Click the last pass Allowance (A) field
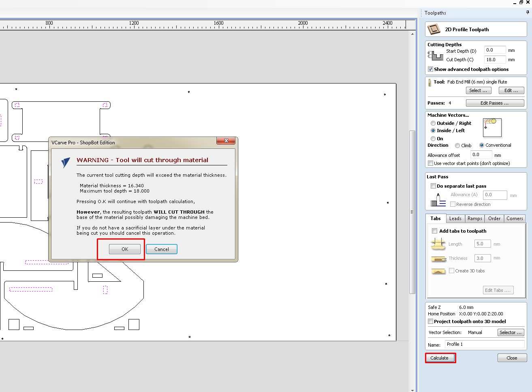 (495, 195)
